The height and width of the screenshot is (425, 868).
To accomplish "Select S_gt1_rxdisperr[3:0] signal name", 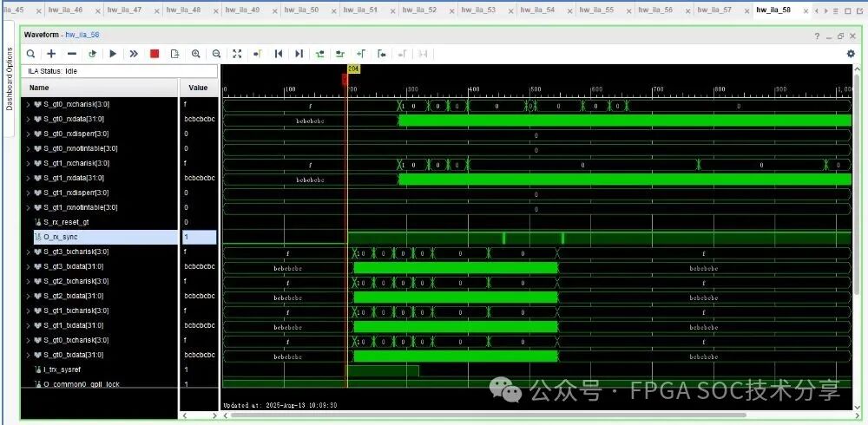I will [x=76, y=193].
